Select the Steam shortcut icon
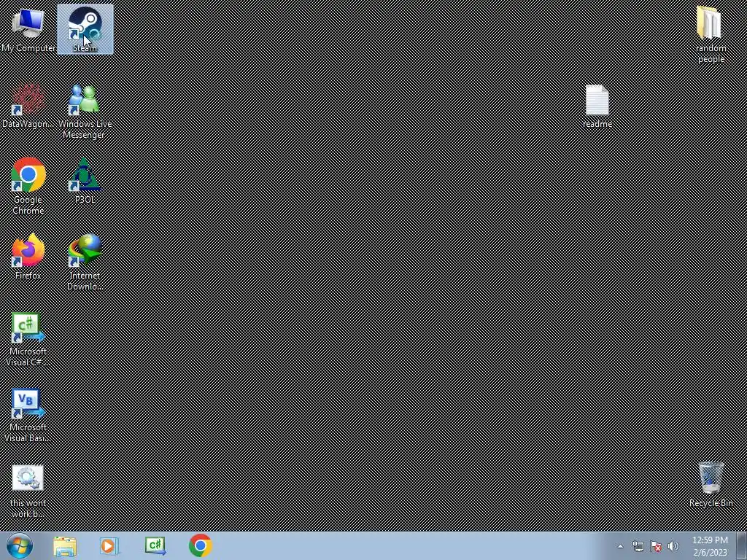Screen dimensions: 747x560 [85, 28]
